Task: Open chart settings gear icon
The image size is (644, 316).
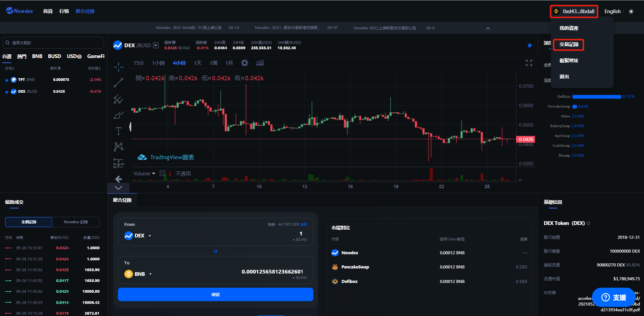Action: tap(244, 63)
